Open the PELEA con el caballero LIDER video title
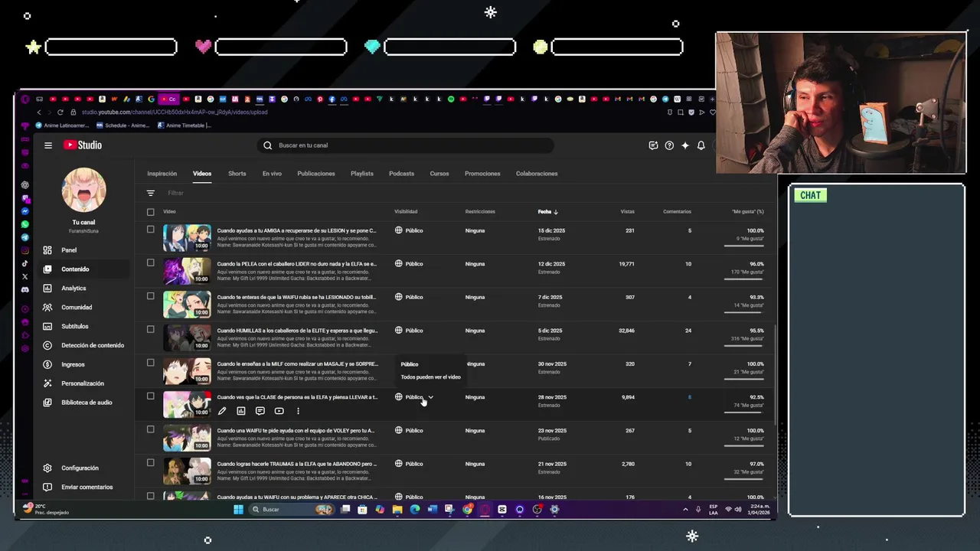The height and width of the screenshot is (551, 980). 297,264
